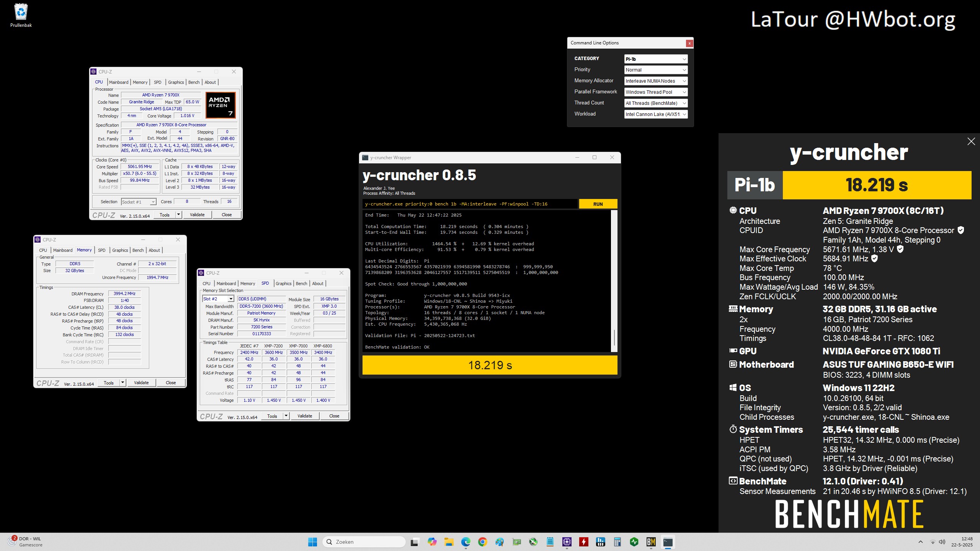Switch to Mainboard tab in CPU-Z CPU window
Viewport: 980px width, 551px height.
[x=119, y=82]
